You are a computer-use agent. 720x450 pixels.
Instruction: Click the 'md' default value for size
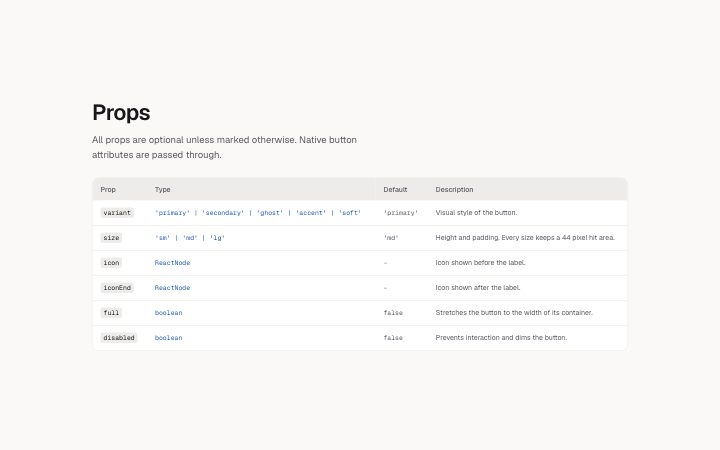(x=391, y=237)
